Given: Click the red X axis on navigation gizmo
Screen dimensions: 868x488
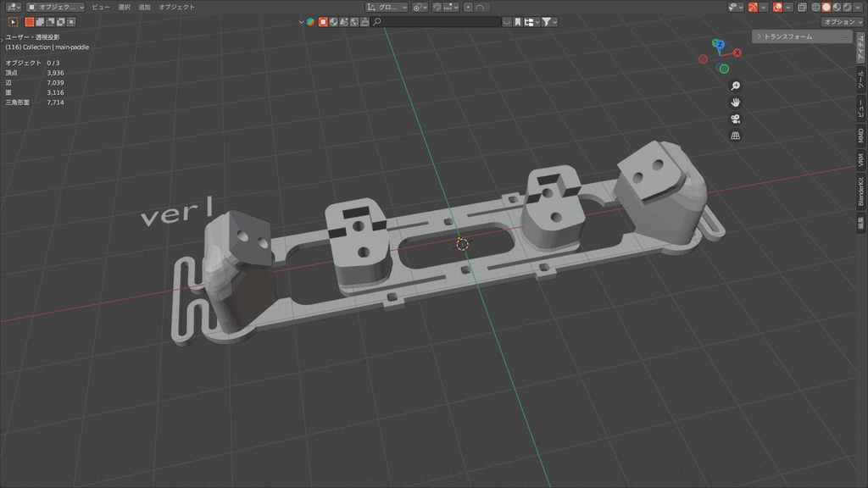Looking at the screenshot, I should tap(737, 52).
